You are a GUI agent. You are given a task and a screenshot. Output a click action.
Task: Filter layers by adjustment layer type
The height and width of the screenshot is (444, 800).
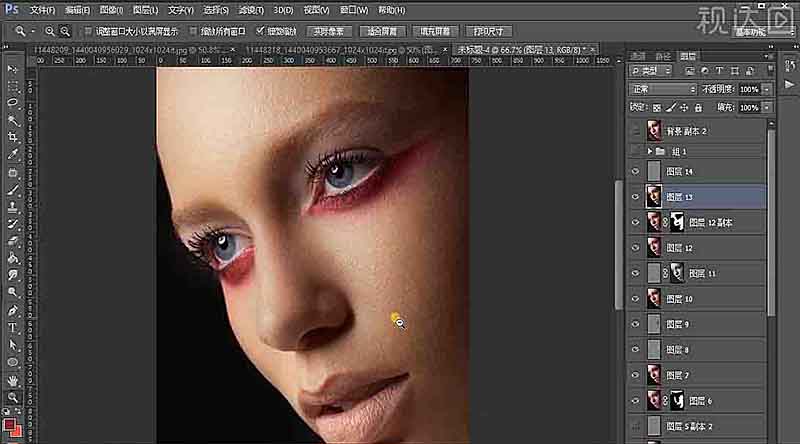705,70
